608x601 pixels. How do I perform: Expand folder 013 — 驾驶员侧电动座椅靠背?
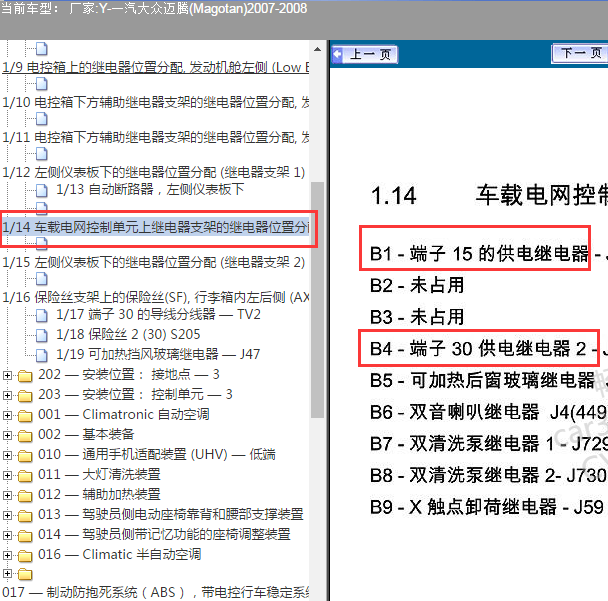(x=7, y=515)
